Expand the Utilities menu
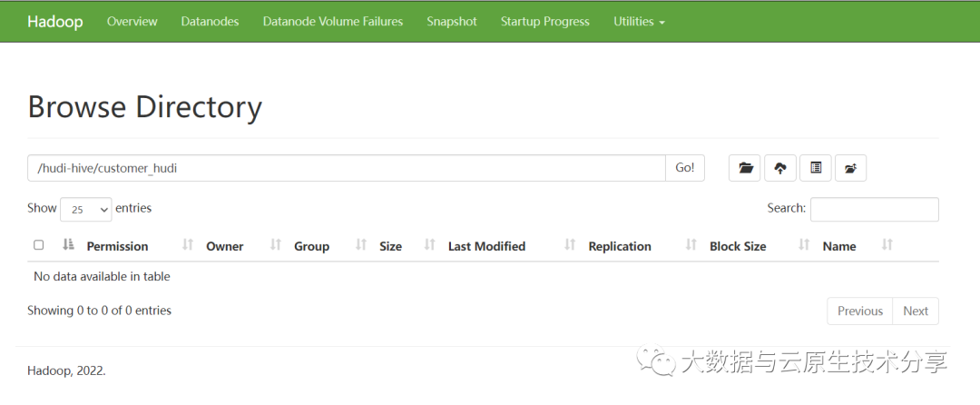Screen dimensions: 980x405 click(639, 22)
